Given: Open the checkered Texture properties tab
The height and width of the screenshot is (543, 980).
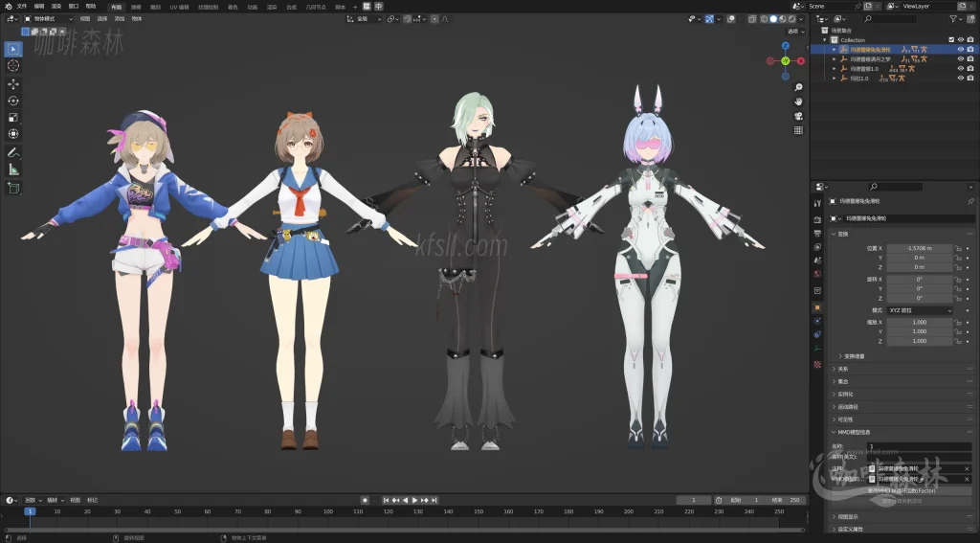Looking at the screenshot, I should pos(817,364).
